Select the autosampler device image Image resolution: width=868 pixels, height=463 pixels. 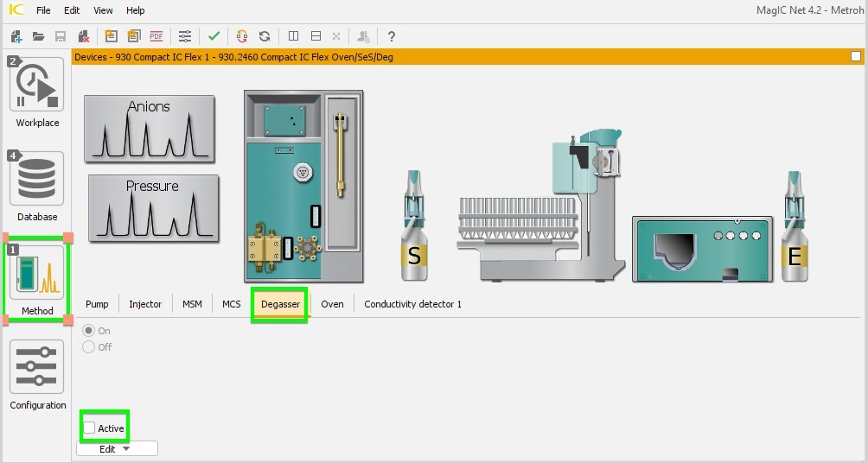(x=539, y=205)
